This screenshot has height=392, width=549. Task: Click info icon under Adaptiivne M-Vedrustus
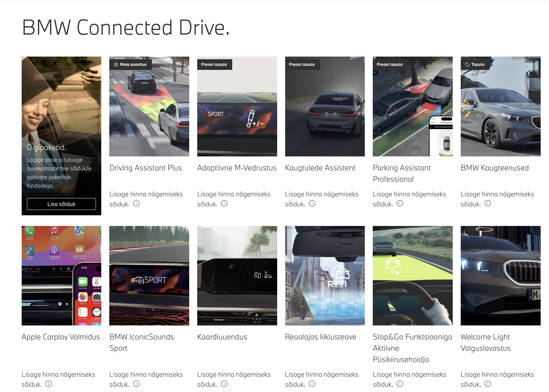tap(224, 204)
